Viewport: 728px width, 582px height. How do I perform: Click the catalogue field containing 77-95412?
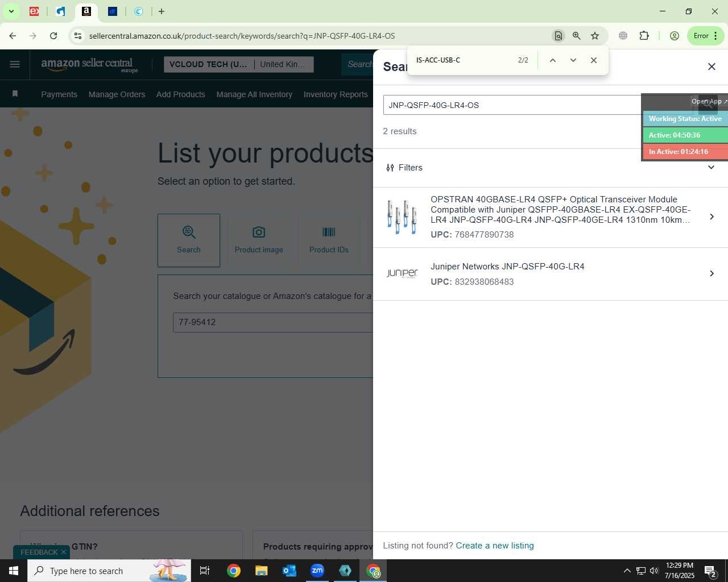coord(273,322)
